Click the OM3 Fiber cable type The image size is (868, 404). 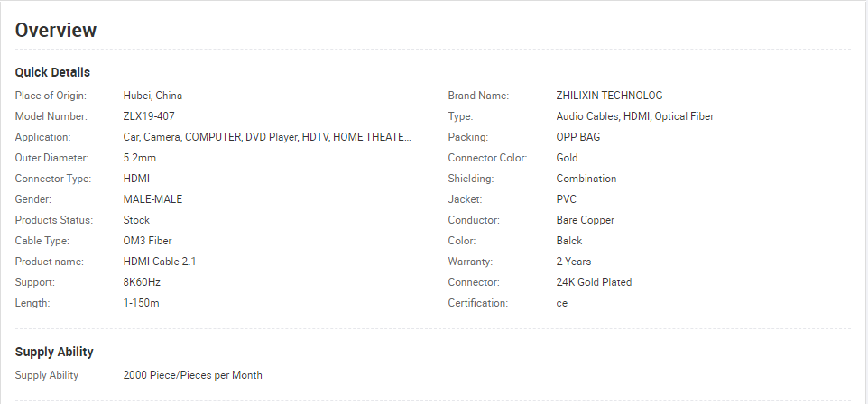coord(147,241)
